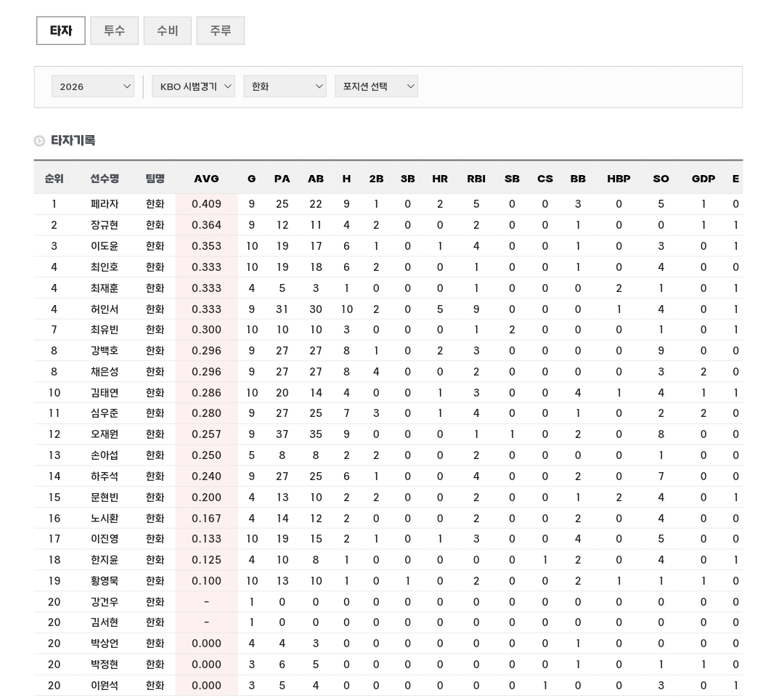Expand the KBO 시범경기 league dropdown
The image size is (784, 698).
(x=193, y=86)
